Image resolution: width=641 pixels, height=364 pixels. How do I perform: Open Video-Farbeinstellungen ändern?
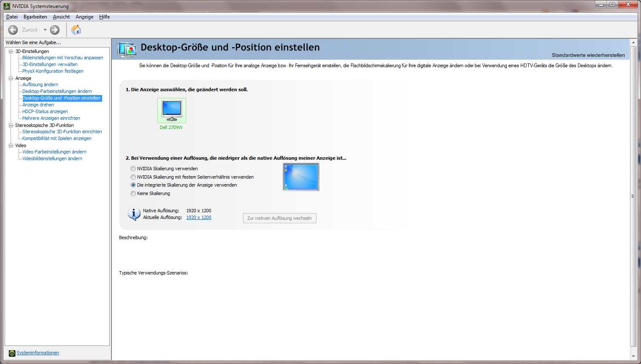tap(54, 152)
